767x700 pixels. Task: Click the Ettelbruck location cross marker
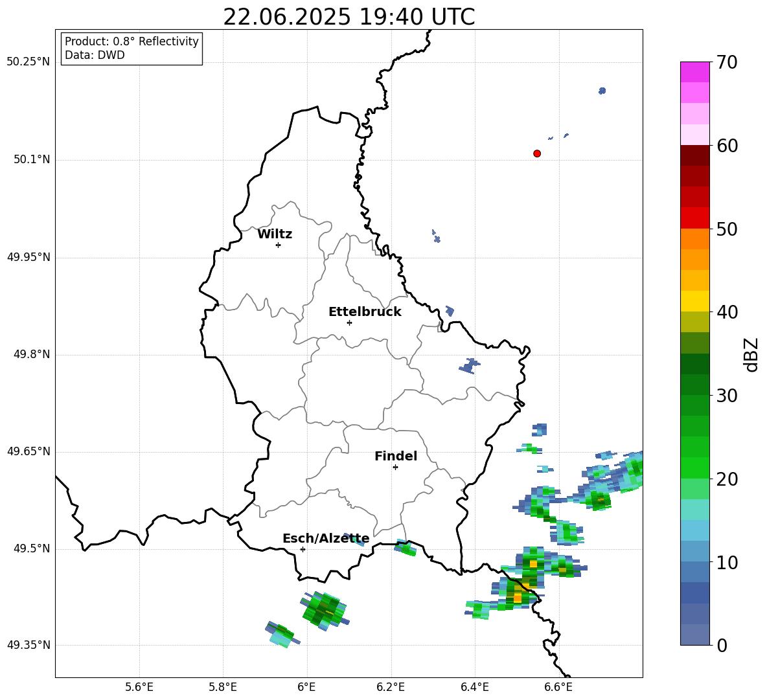coord(349,322)
